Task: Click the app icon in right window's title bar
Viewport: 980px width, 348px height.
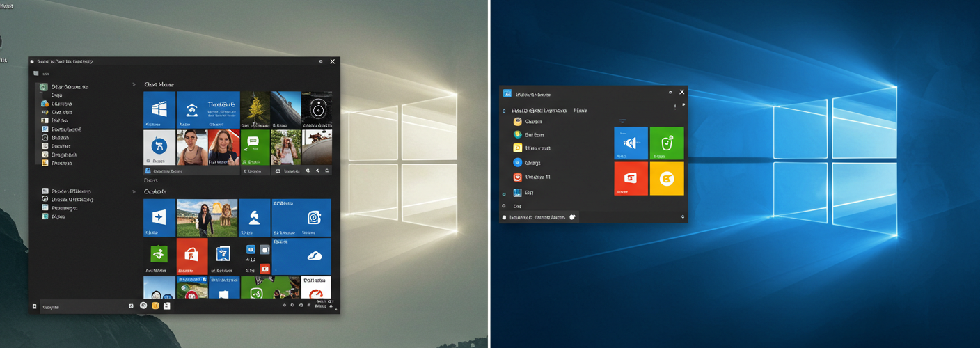Action: click(x=507, y=93)
